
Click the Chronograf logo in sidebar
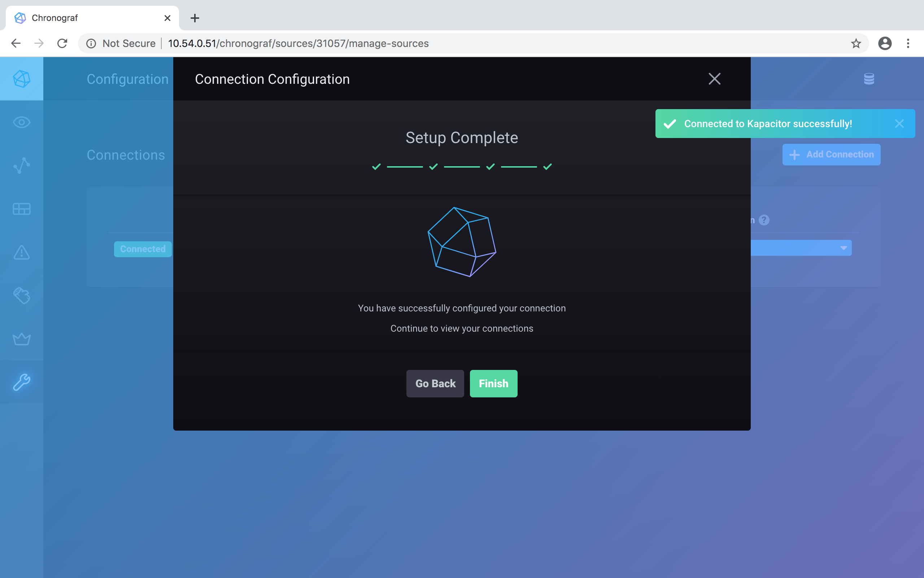click(21, 79)
